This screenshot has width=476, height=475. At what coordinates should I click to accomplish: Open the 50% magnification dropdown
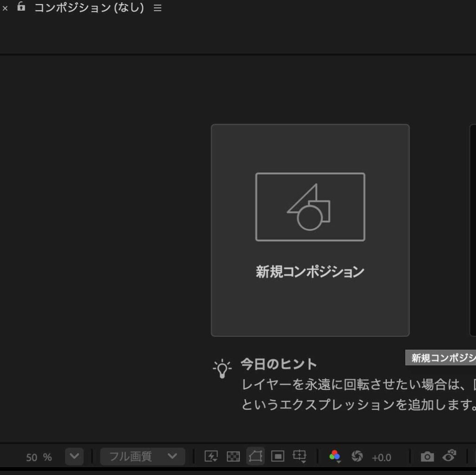click(73, 457)
